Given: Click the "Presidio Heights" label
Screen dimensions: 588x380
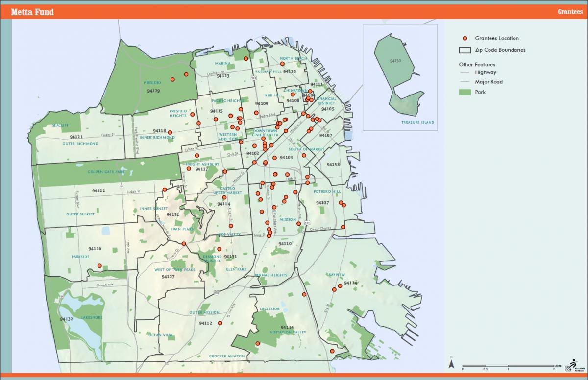Looking at the screenshot, I should [178, 113].
